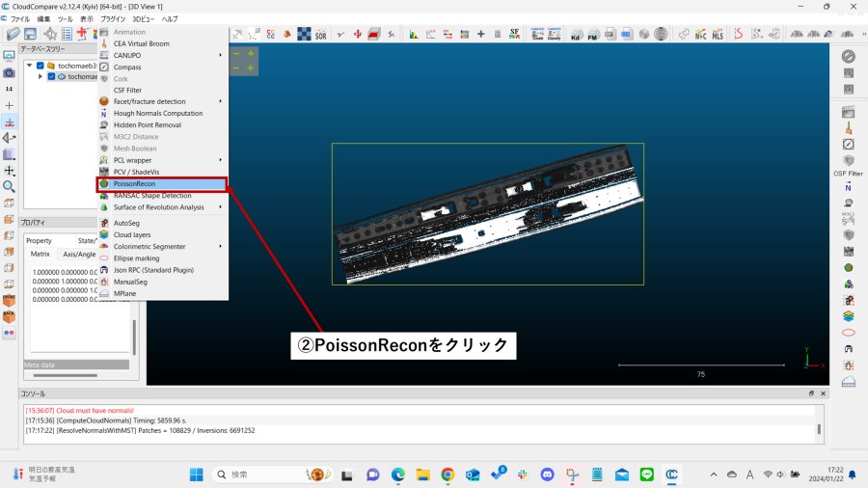Click the subsample checkerboard toolbar icon
The height and width of the screenshot is (488, 868).
pos(304,35)
